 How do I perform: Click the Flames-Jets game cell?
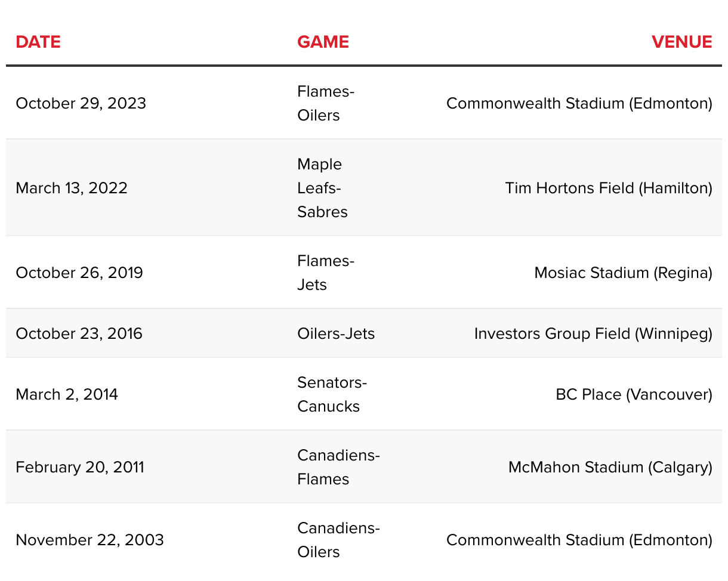click(326, 273)
